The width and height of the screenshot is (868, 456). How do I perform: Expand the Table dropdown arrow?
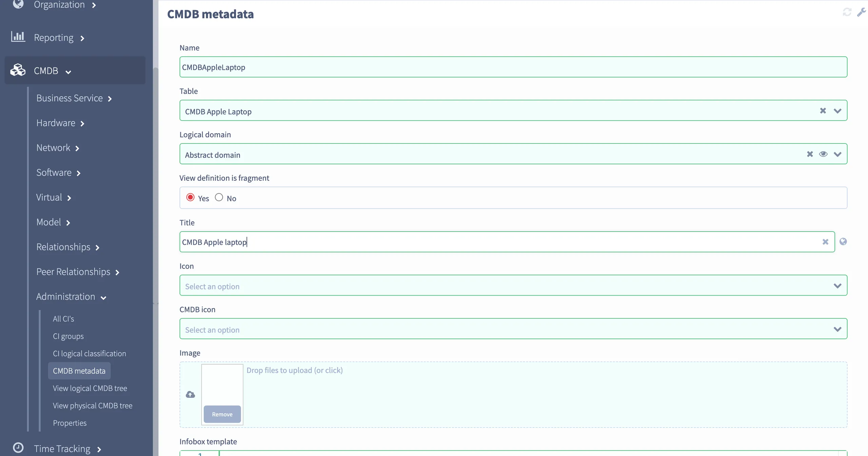837,111
